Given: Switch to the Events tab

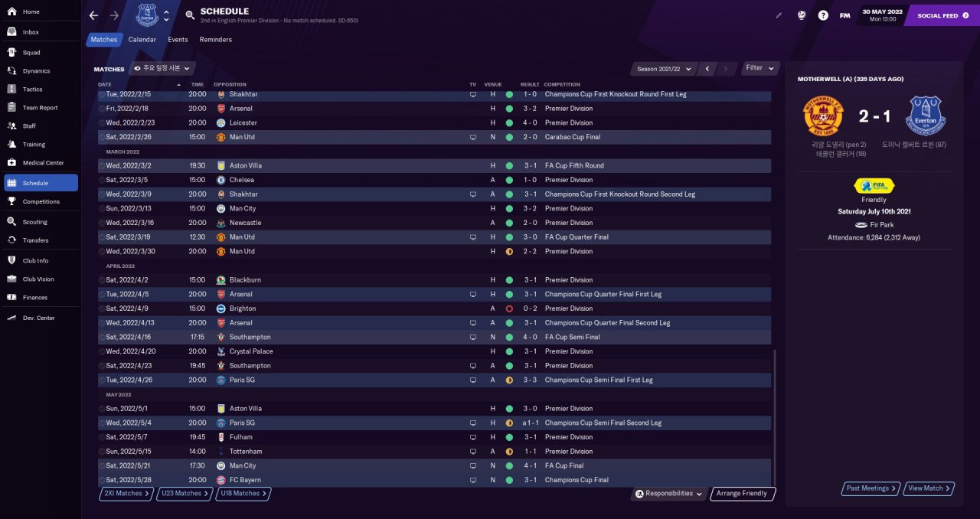Looking at the screenshot, I should (x=178, y=40).
